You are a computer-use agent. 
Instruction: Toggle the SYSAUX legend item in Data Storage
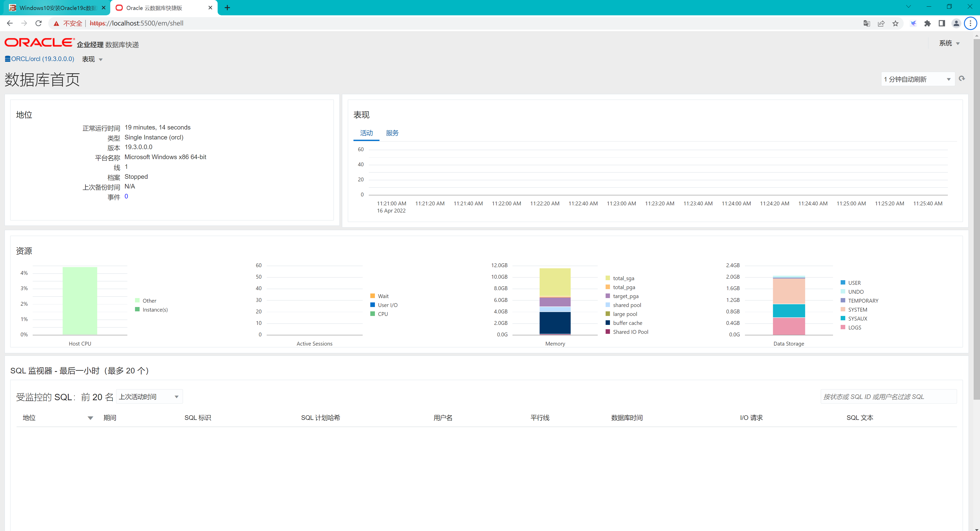[x=857, y=318]
